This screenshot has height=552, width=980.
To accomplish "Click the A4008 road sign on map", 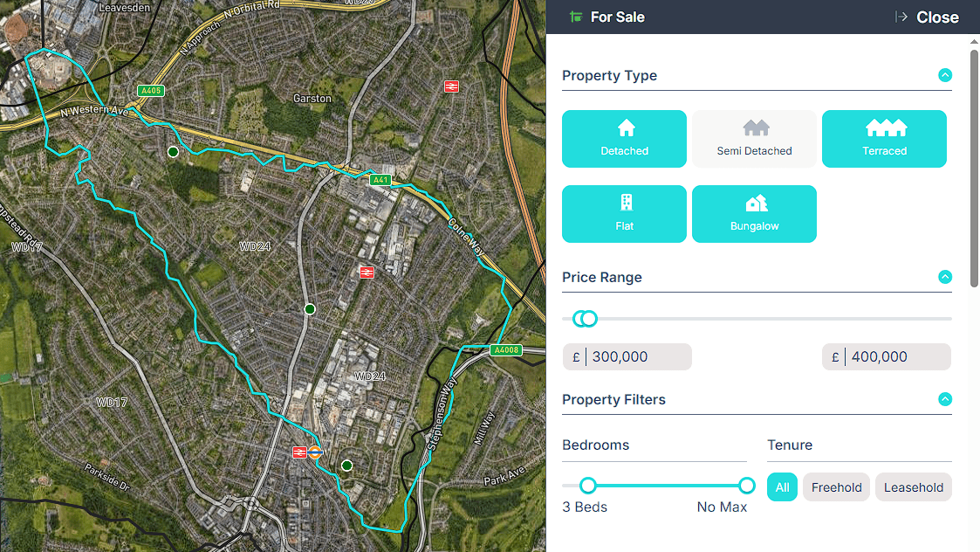I will [506, 350].
